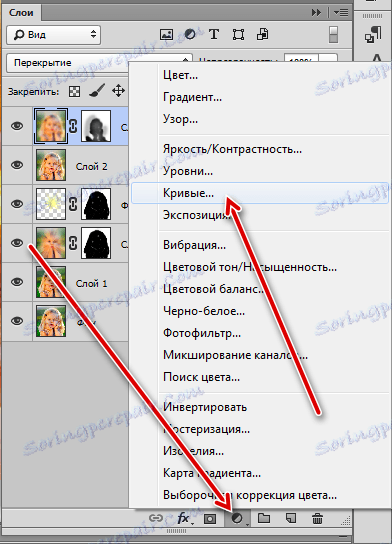Click the smart object filter icon
Screen dimensions: 392x544
click(x=263, y=34)
